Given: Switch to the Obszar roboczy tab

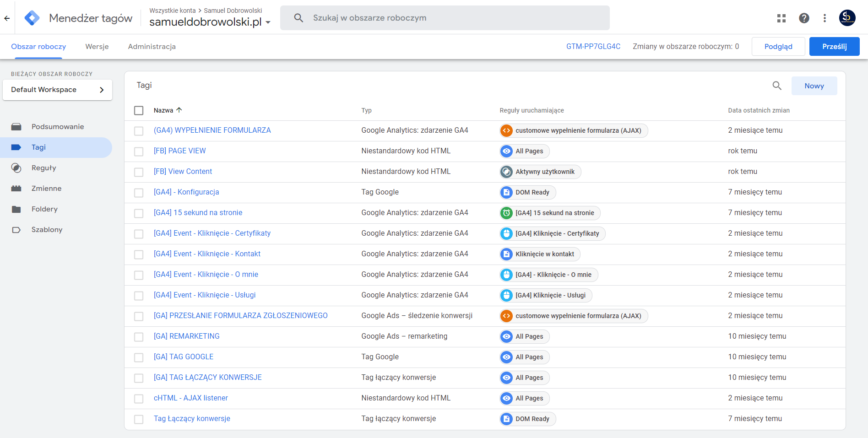Looking at the screenshot, I should (38, 47).
